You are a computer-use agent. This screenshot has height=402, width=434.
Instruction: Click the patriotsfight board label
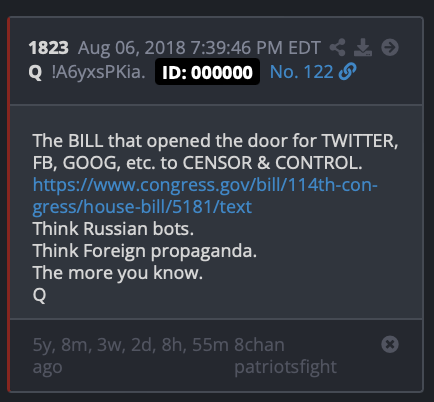(285, 367)
